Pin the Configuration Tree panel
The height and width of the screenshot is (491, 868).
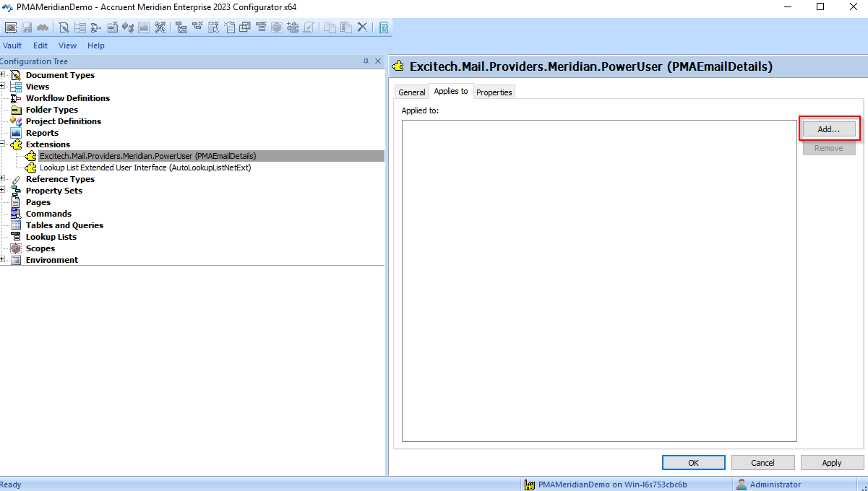(x=366, y=61)
